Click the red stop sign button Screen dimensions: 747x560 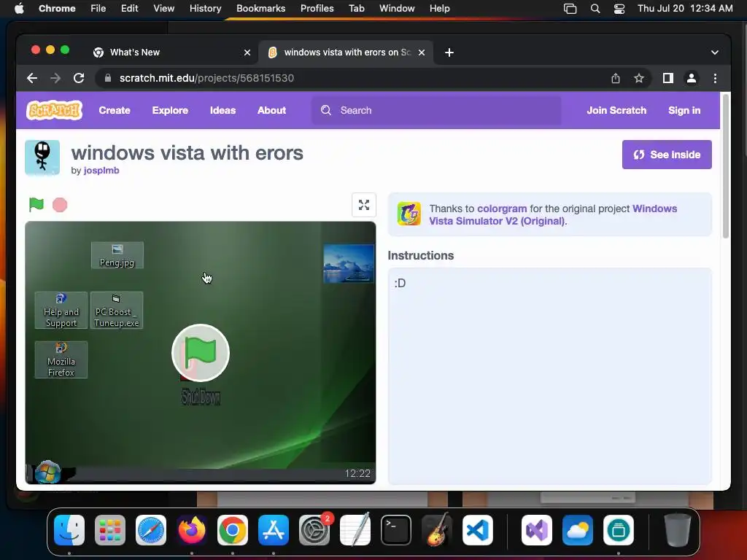tap(60, 205)
